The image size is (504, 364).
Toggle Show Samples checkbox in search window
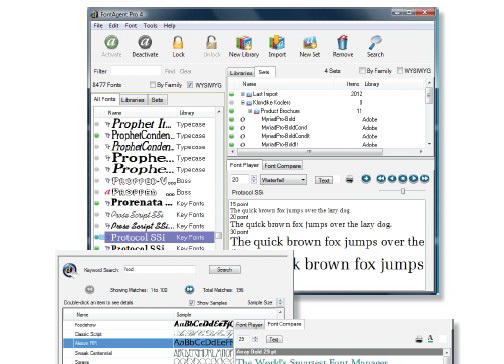click(192, 303)
